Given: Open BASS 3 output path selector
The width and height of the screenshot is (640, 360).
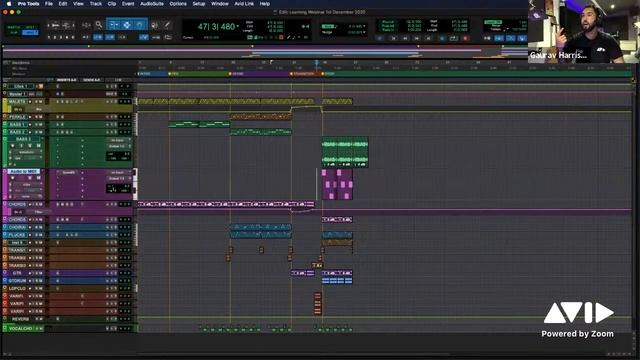Looking at the screenshot, I should click(x=119, y=146).
